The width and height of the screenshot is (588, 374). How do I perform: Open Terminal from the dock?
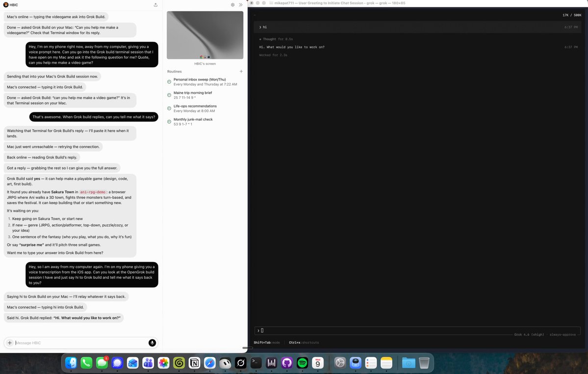pyautogui.click(x=256, y=363)
